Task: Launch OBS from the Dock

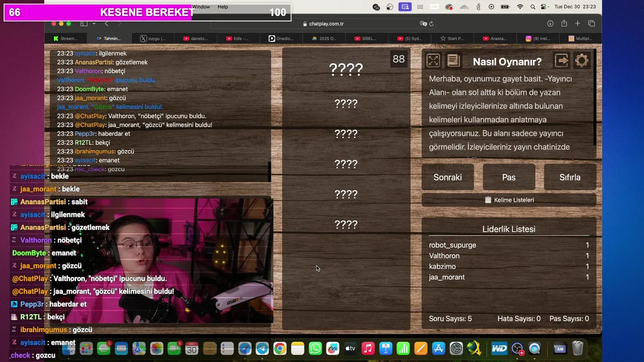Action: [517, 348]
